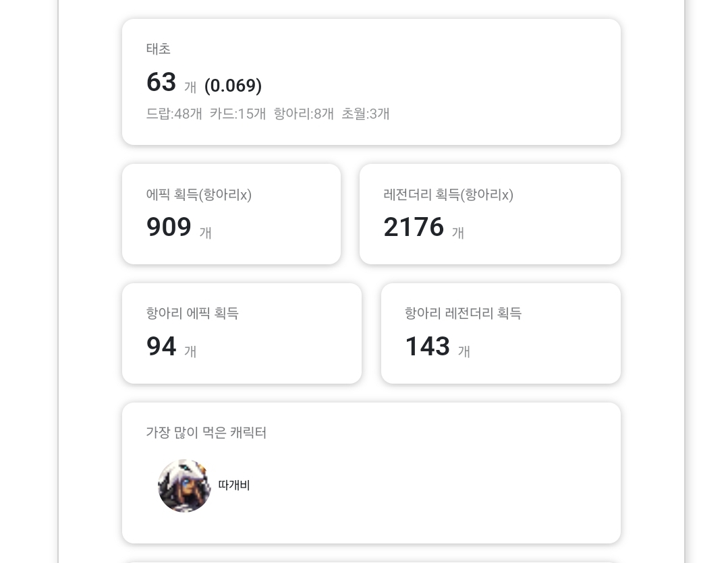Viewport: 728px width, 563px height.
Task: Click the epic count 909
Action: pyautogui.click(x=169, y=227)
